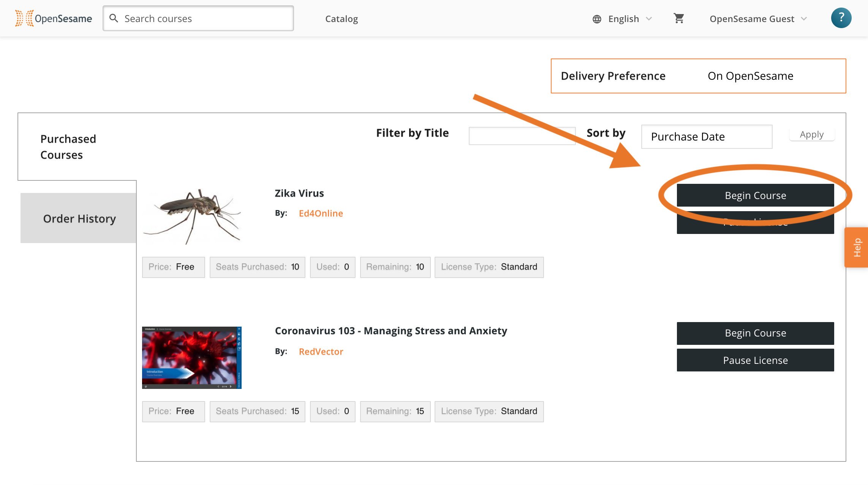The width and height of the screenshot is (868, 485).
Task: Click the Apply button
Action: (x=812, y=134)
